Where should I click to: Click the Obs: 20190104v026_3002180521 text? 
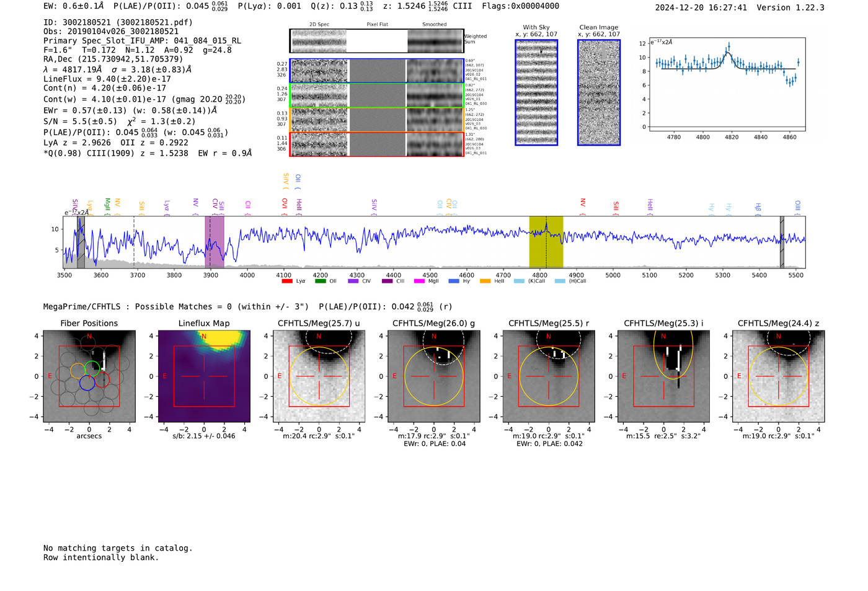[x=111, y=32]
